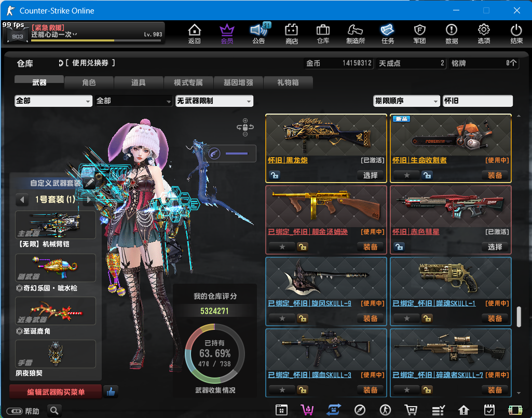Go to previous loadout set arrow
Screen dimensions: 532x418
22,199
